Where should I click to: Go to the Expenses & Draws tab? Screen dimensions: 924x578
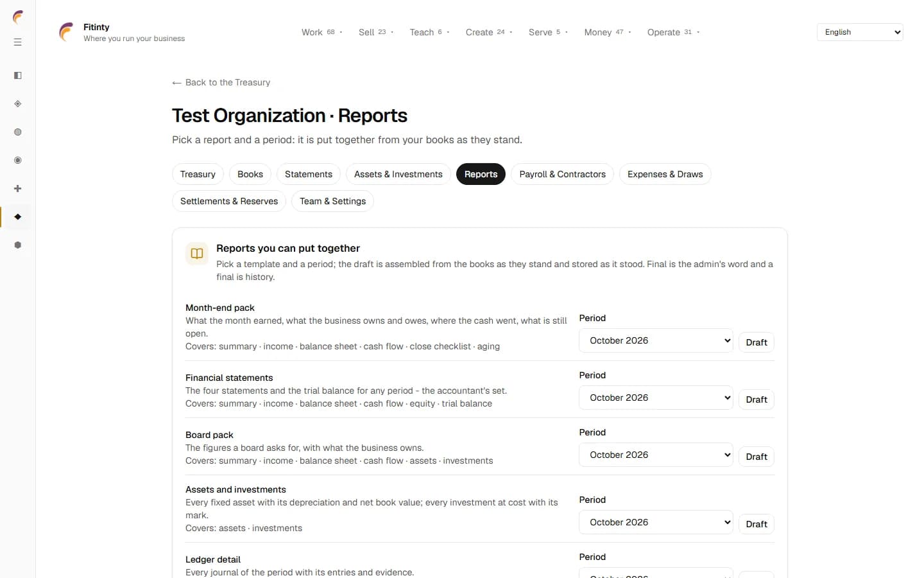pos(665,174)
